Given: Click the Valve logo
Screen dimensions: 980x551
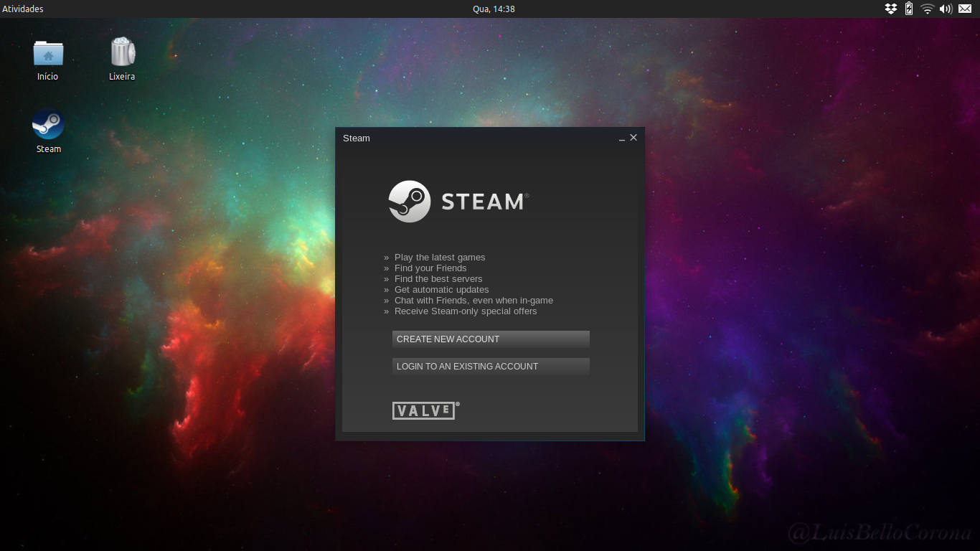Looking at the screenshot, I should coord(425,410).
